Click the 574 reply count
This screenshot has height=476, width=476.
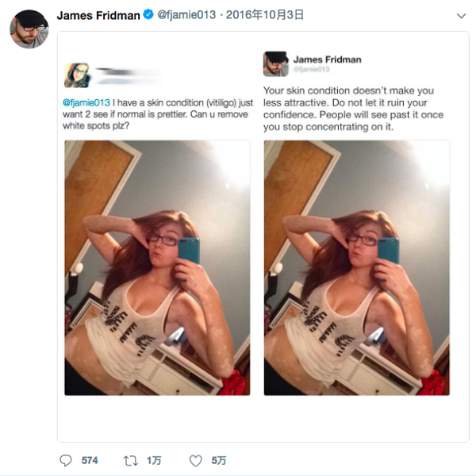pyautogui.click(x=90, y=460)
